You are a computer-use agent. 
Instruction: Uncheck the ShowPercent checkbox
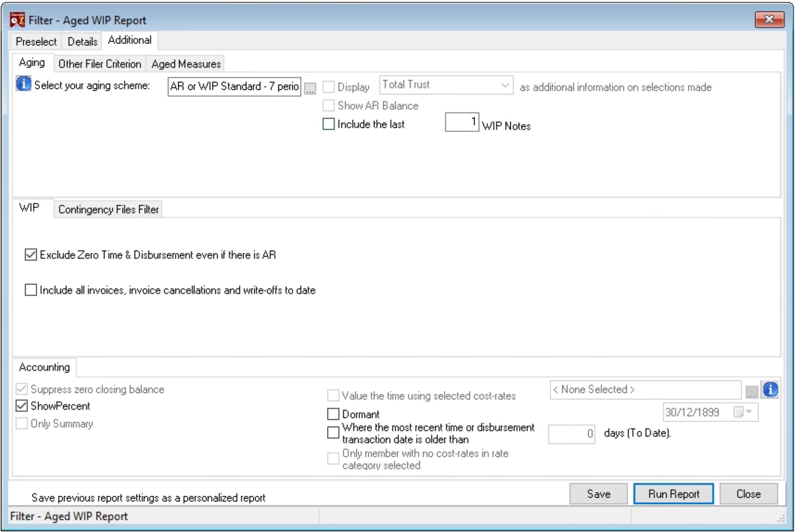22,406
